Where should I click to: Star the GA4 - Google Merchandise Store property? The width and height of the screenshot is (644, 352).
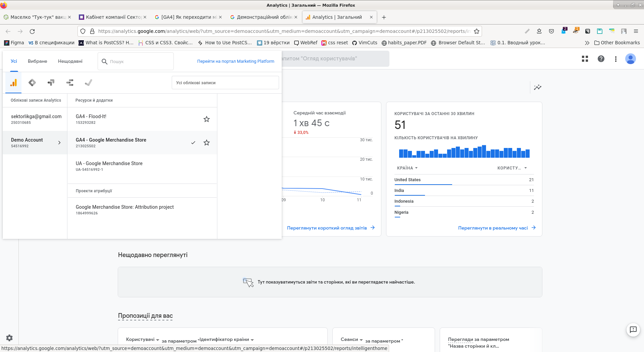coord(207,142)
